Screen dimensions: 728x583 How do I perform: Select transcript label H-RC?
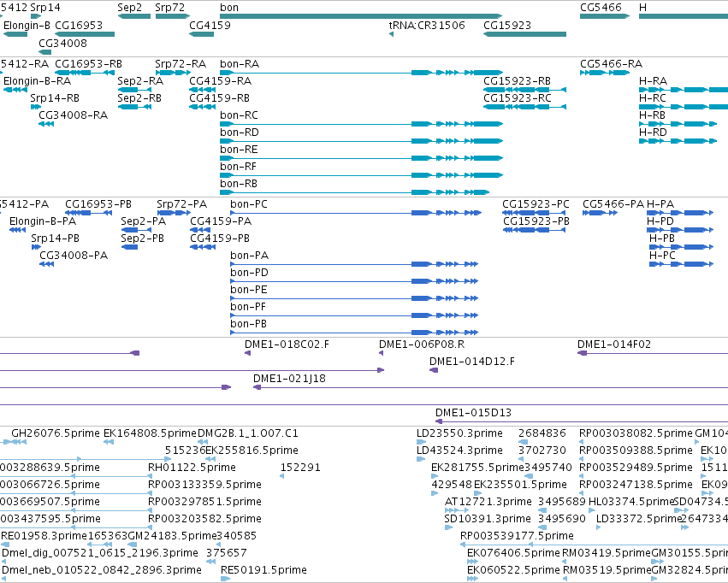click(653, 97)
